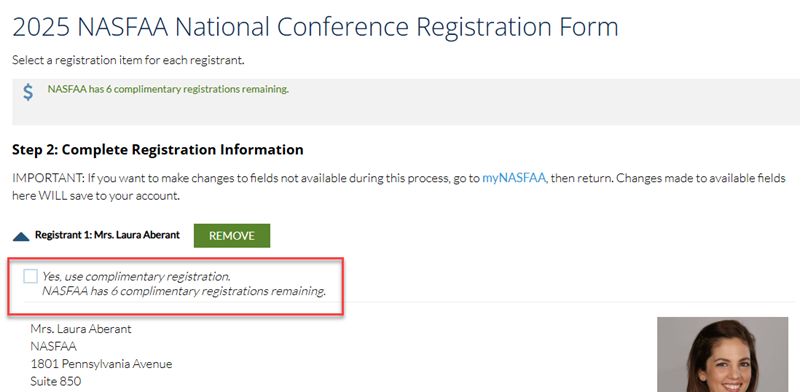Click the 2025 NASFAA National Conference title

315,27
